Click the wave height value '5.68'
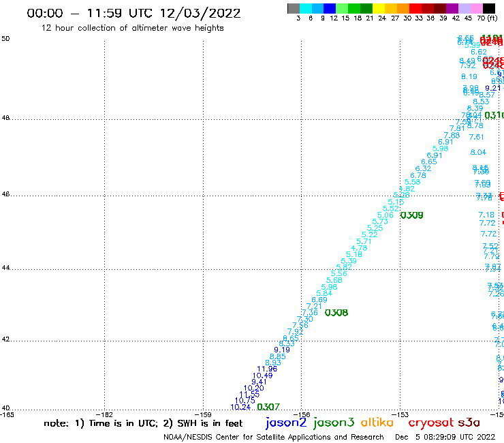Viewport: 504px width, 443px height. point(334,280)
